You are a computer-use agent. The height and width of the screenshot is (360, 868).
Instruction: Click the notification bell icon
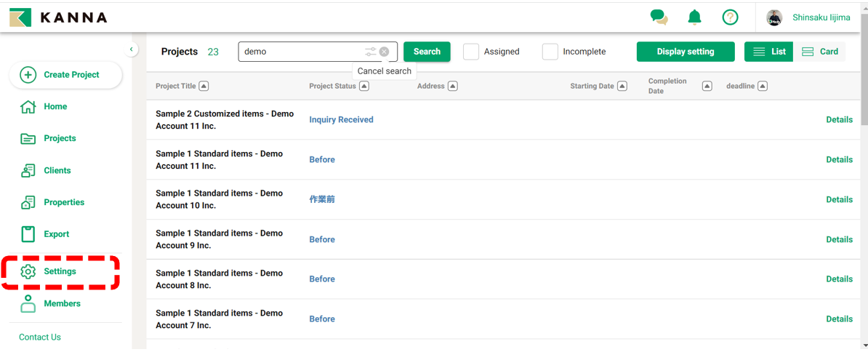coord(694,17)
